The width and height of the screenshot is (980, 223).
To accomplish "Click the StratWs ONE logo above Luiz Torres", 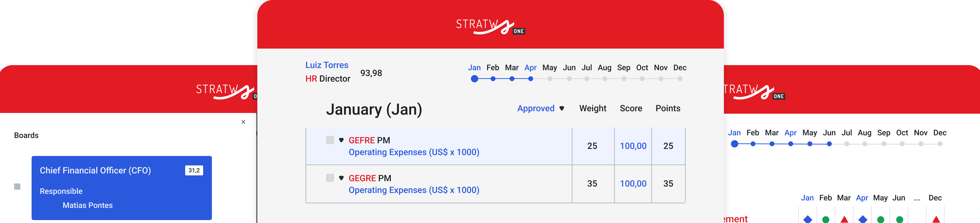I will click(x=490, y=26).
